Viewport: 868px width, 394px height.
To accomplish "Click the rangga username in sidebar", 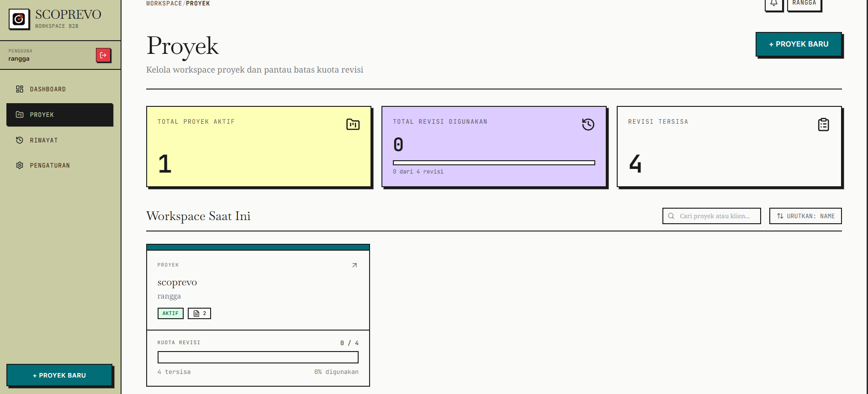I will 19,58.
